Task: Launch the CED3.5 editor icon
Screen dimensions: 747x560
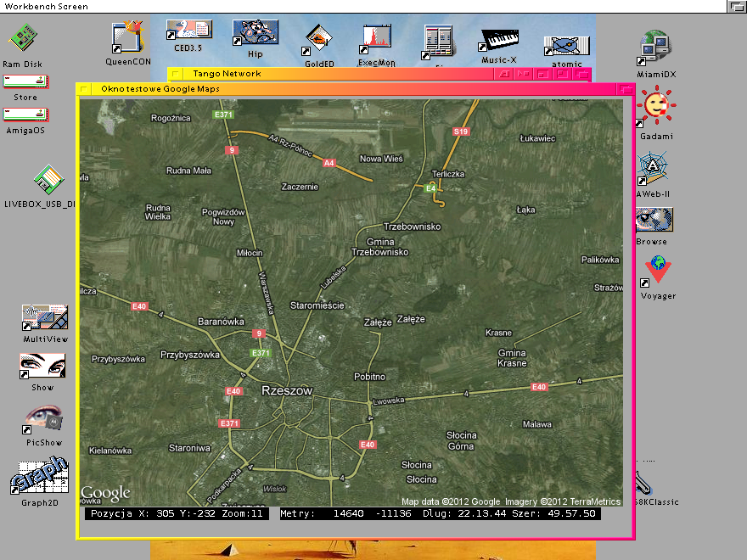Action: coord(188,30)
